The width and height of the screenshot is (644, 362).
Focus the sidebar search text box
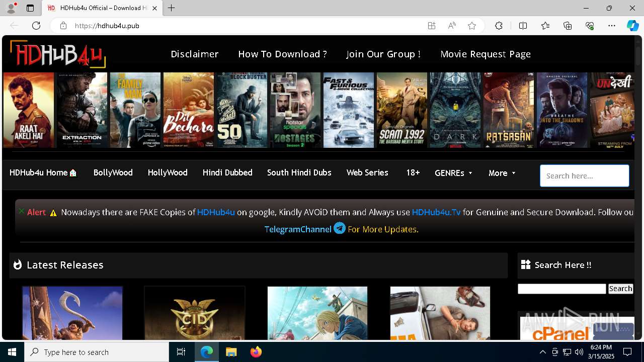click(x=562, y=289)
